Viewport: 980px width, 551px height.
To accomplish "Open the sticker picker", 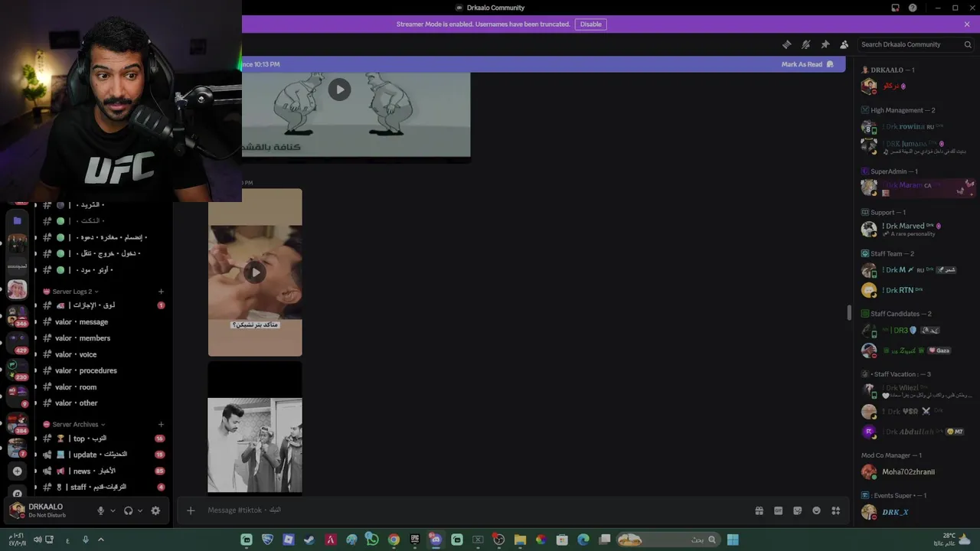I will pos(797,510).
